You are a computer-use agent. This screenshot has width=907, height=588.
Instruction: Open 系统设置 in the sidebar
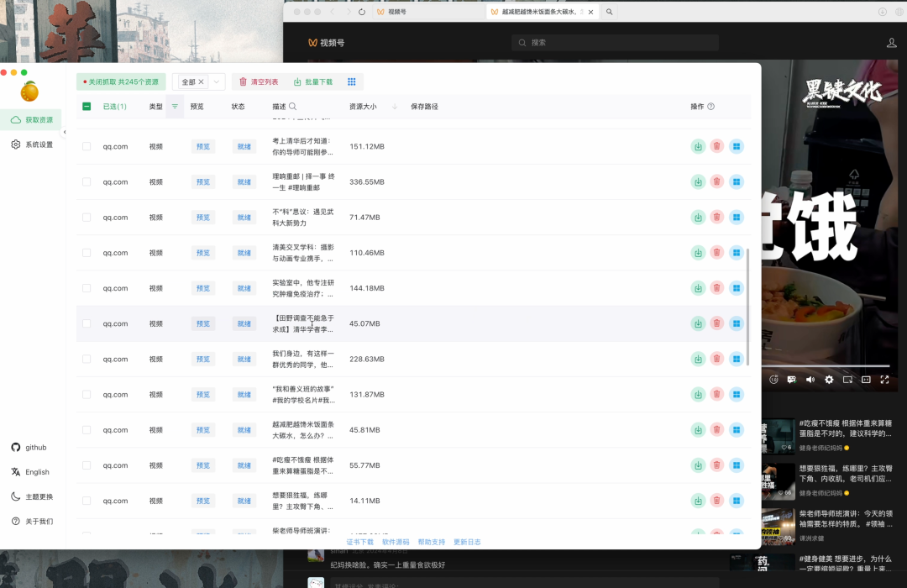(x=32, y=144)
